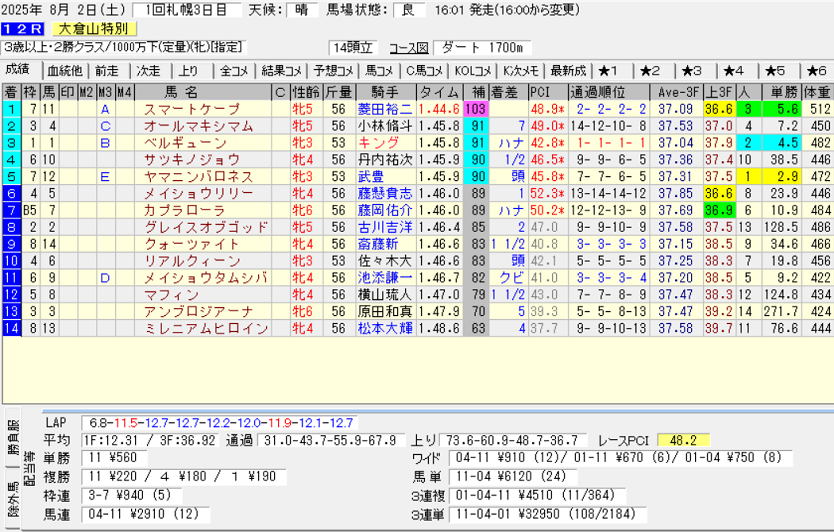The height and width of the screenshot is (532, 834).
Task: Sort by the タイム column header
Action: (439, 92)
